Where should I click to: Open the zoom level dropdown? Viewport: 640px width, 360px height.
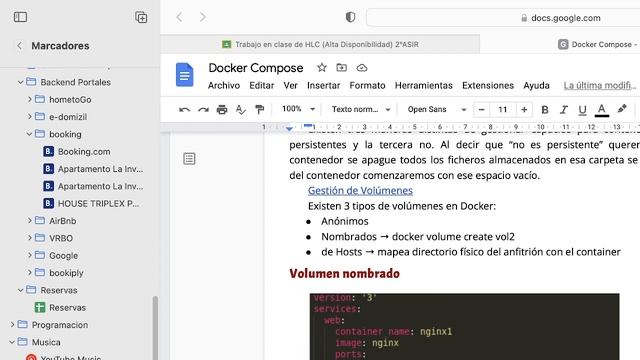click(x=298, y=109)
